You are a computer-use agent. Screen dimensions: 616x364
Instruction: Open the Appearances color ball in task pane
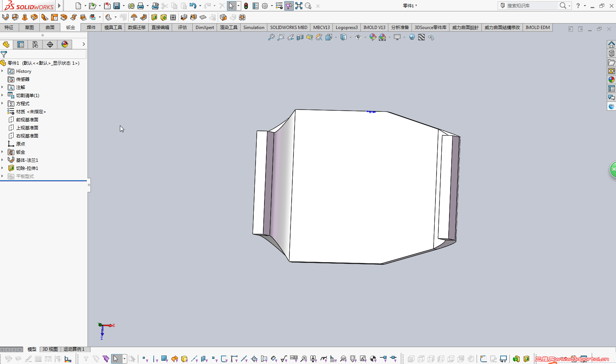coord(612,80)
